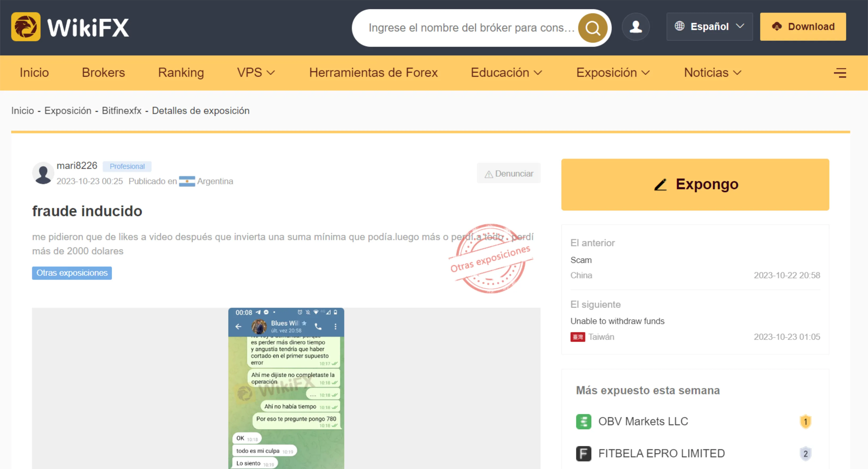Click the Download button
This screenshot has height=469, width=868.
(x=803, y=26)
